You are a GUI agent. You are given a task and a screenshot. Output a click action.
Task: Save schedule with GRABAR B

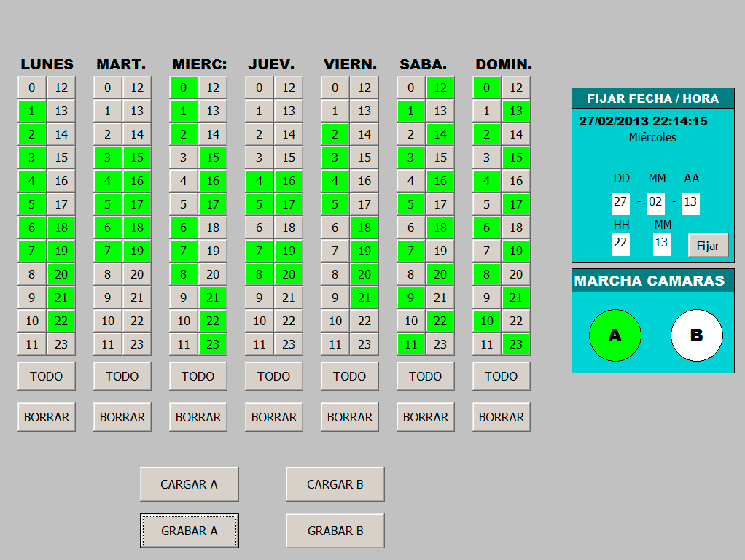(335, 531)
